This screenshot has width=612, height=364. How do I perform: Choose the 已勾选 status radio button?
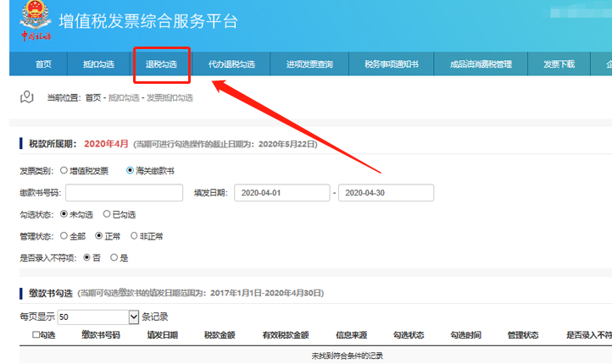(107, 214)
